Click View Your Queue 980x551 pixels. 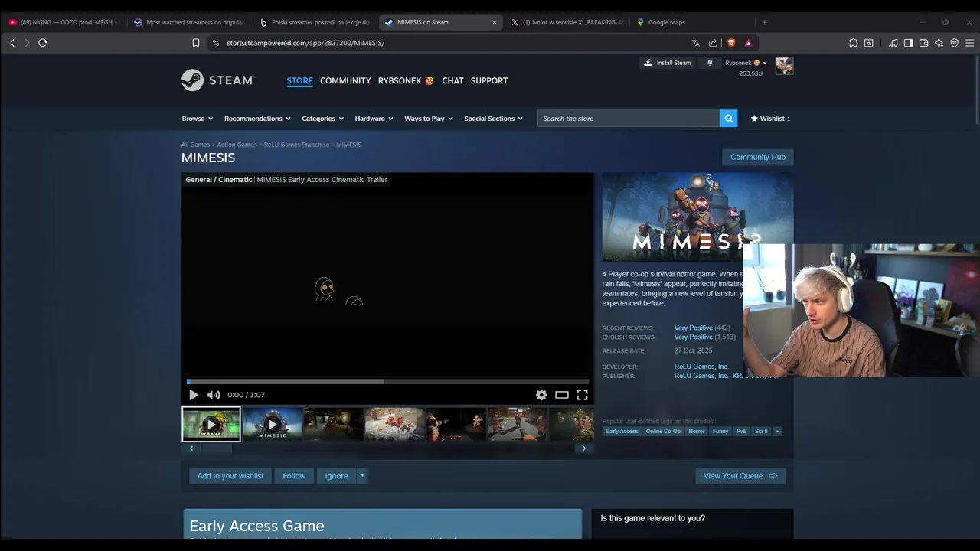tap(740, 476)
